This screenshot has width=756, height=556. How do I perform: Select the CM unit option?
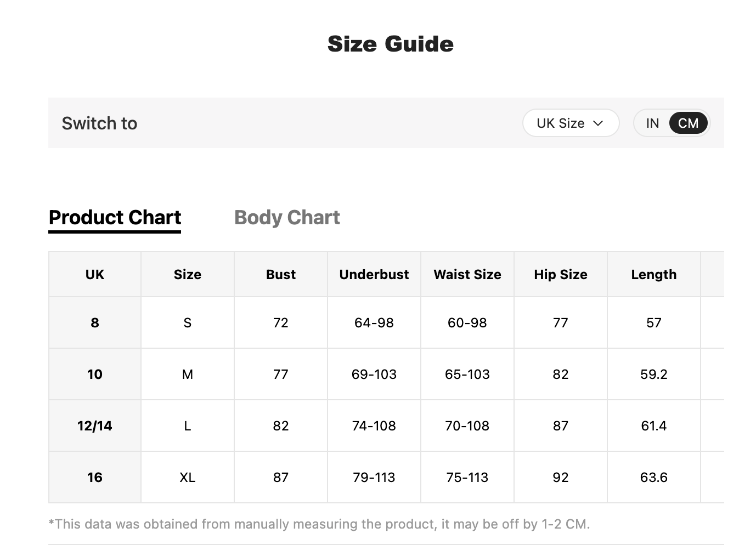(688, 123)
